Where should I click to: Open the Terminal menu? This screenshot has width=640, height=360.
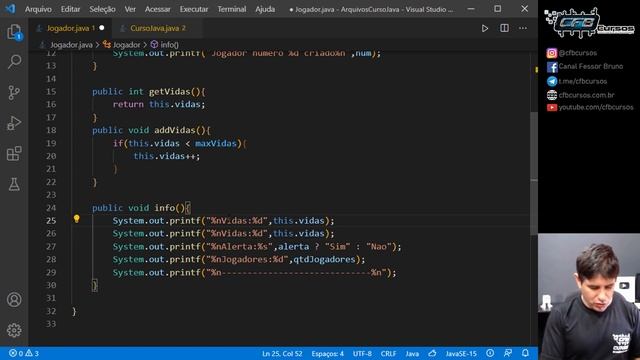click(x=231, y=9)
